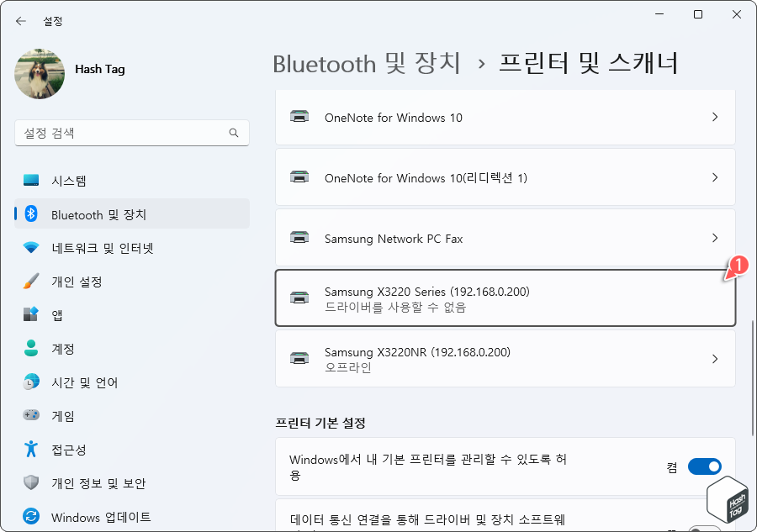Click the 시간 및 언어 clock icon
The image size is (757, 532).
(31, 382)
